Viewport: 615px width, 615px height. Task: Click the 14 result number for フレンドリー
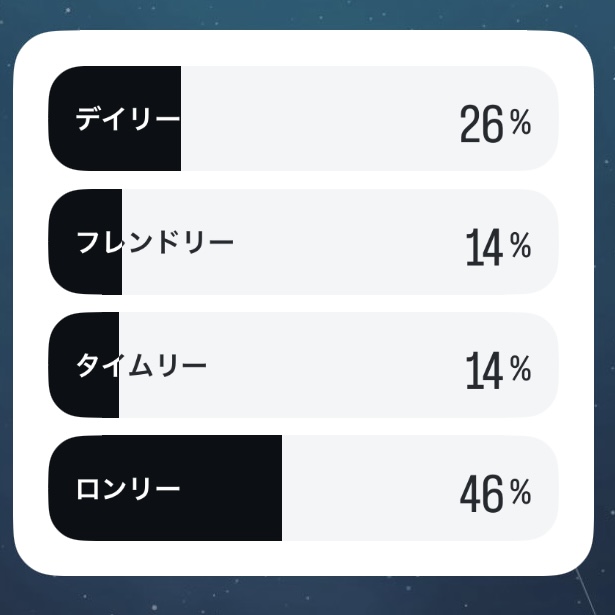click(x=484, y=248)
